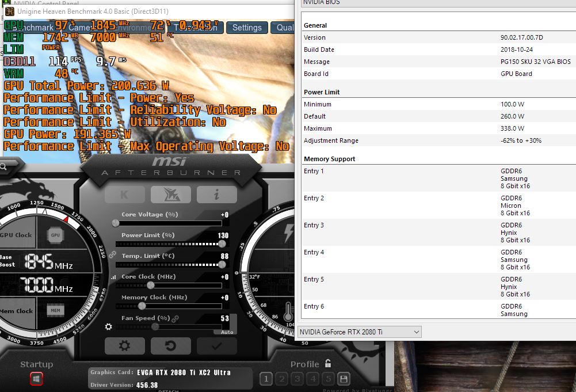The height and width of the screenshot is (392, 576).
Task: Click the GPU chip icon near GPU Clock
Action: [x=55, y=235]
